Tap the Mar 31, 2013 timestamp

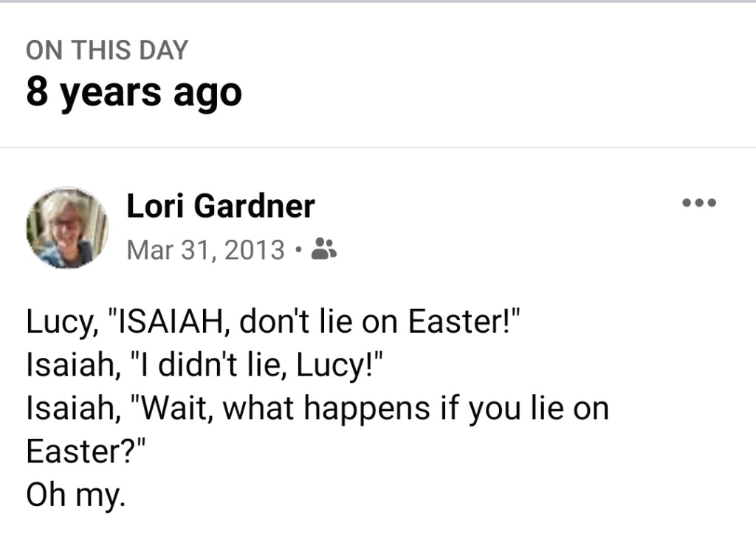click(205, 250)
